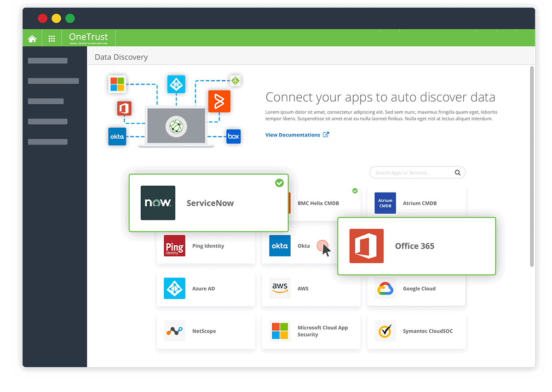Click the orange BMC icon in illustration
This screenshot has width=552, height=392.
(219, 102)
